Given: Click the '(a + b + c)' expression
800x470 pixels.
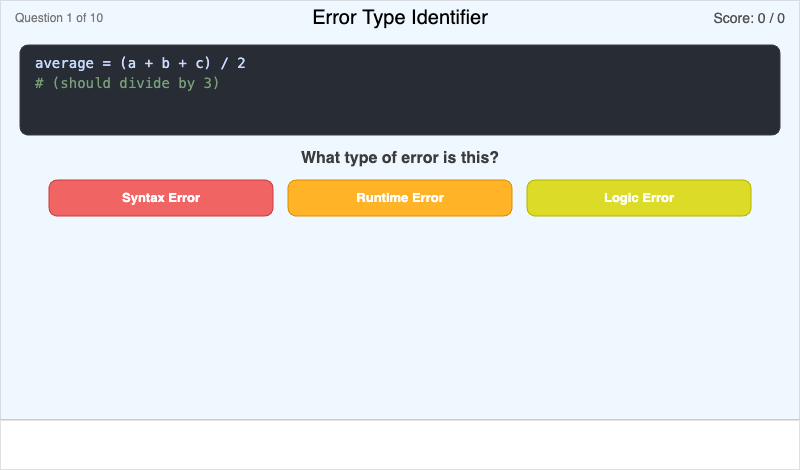Looking at the screenshot, I should pos(166,63).
